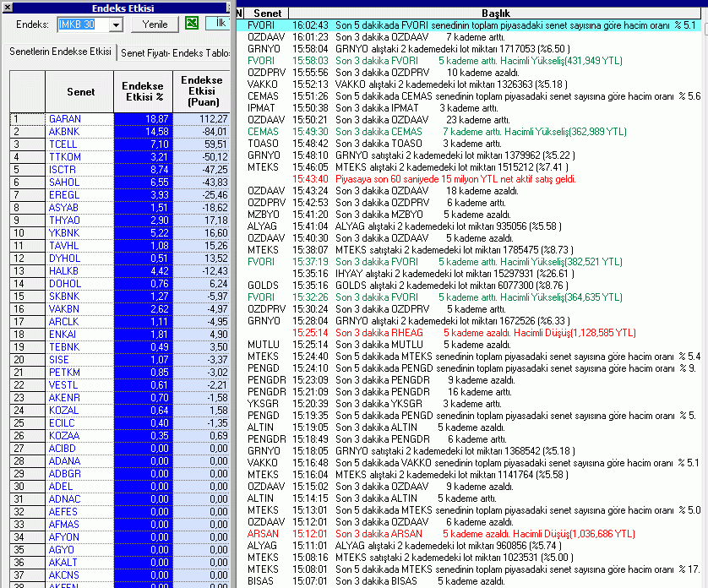Click the Senet column header in index table
The height and width of the screenshot is (588, 708).
pyautogui.click(x=79, y=91)
